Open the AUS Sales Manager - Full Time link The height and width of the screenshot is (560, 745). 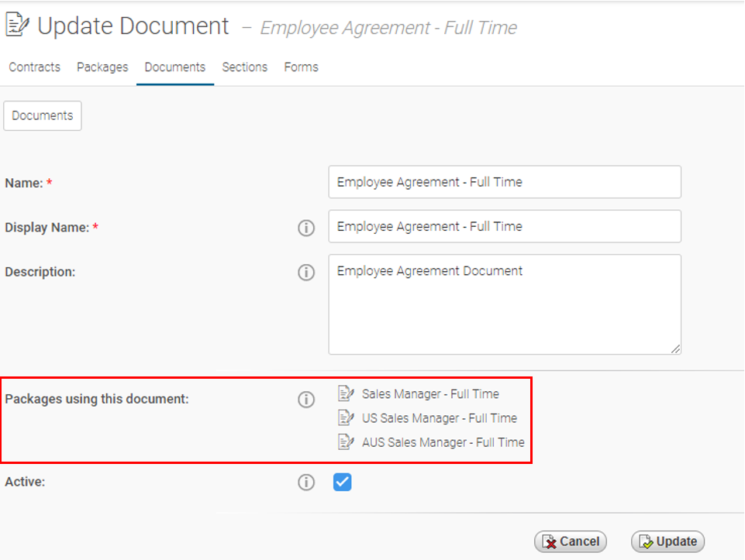click(443, 442)
